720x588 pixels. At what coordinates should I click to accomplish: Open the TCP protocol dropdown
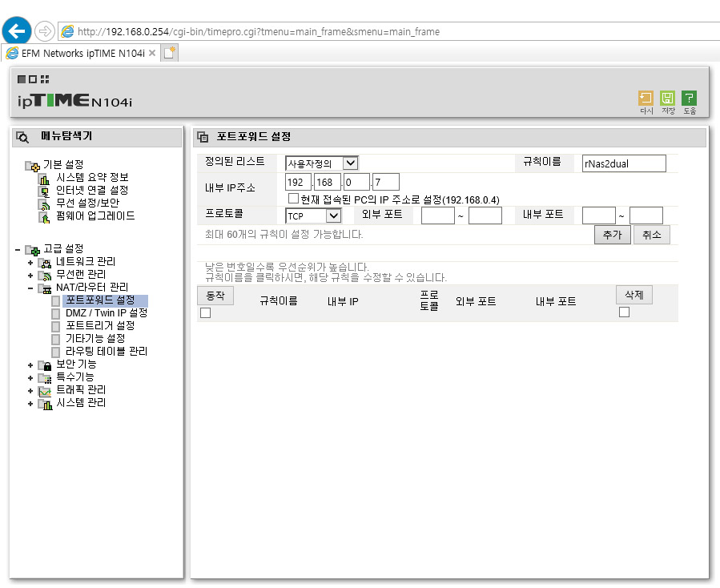(x=313, y=215)
